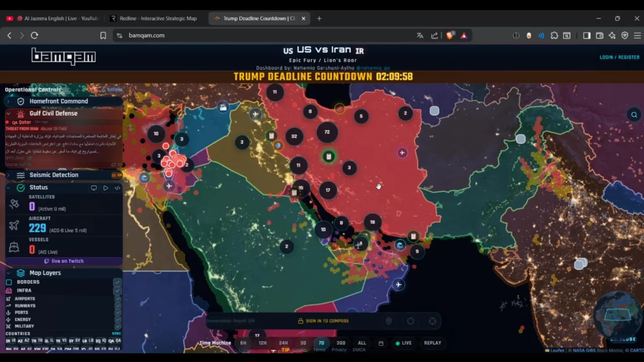Click the 18 cluster marker in southern Iran

[372, 222]
